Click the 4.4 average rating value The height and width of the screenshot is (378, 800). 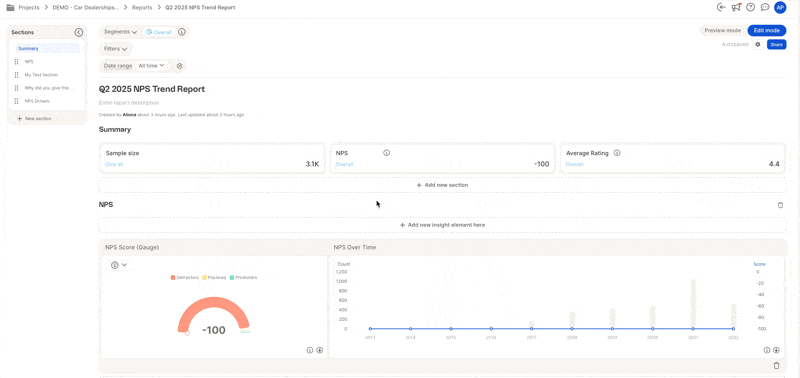pyautogui.click(x=774, y=164)
